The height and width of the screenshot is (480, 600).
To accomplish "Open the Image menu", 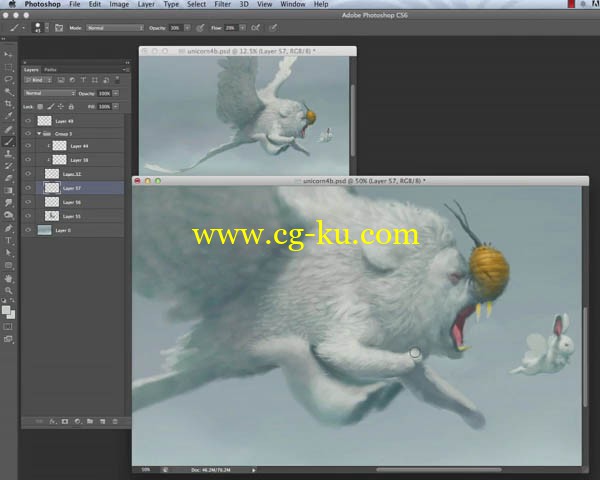I will point(119,4).
